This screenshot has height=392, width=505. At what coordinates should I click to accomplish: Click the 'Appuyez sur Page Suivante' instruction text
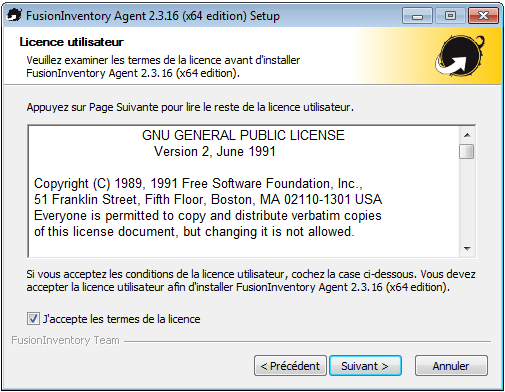[x=190, y=107]
